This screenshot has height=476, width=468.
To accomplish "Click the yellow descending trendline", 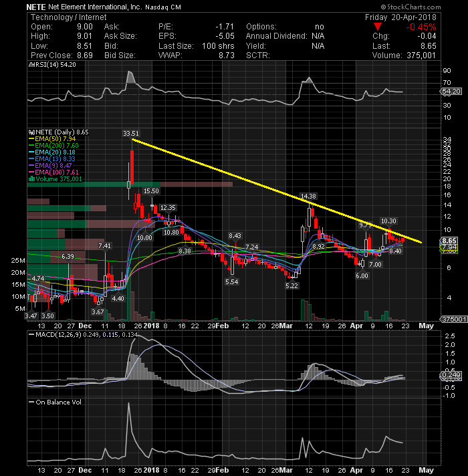I will pos(277,191).
